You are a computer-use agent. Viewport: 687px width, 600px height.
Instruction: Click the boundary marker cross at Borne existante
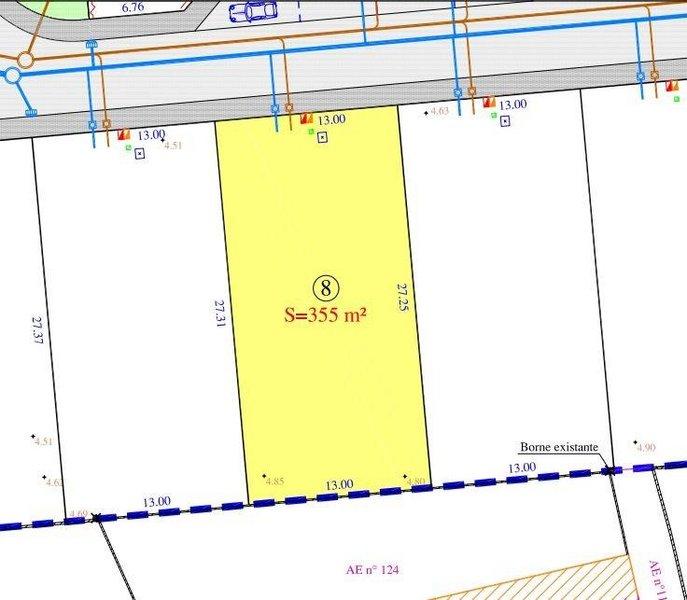click(610, 468)
